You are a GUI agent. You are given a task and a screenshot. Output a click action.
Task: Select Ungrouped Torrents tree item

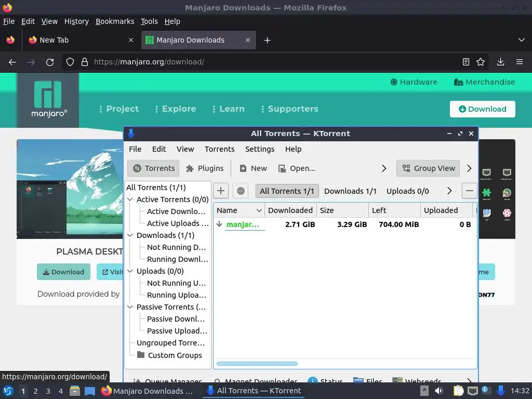170,343
